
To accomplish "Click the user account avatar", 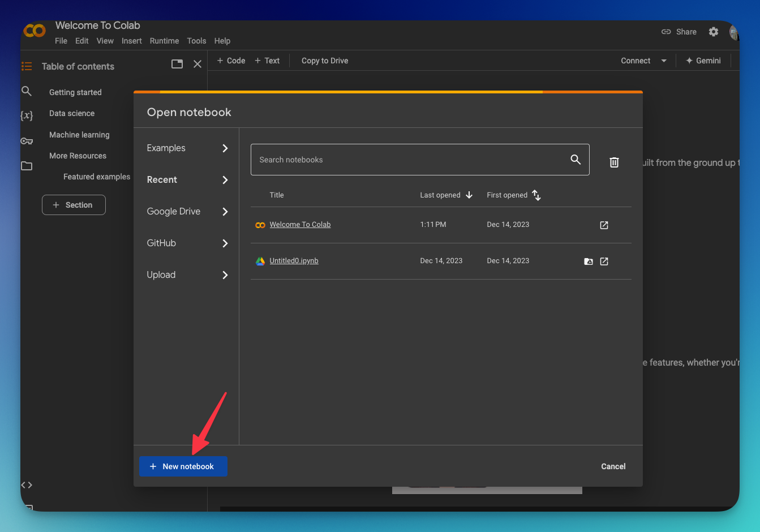I will click(x=734, y=32).
